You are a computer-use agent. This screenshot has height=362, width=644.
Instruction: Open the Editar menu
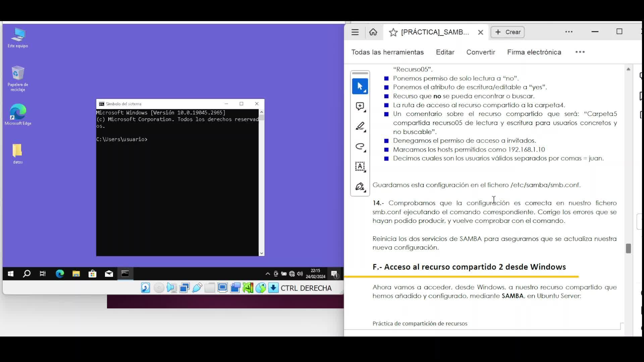(445, 52)
